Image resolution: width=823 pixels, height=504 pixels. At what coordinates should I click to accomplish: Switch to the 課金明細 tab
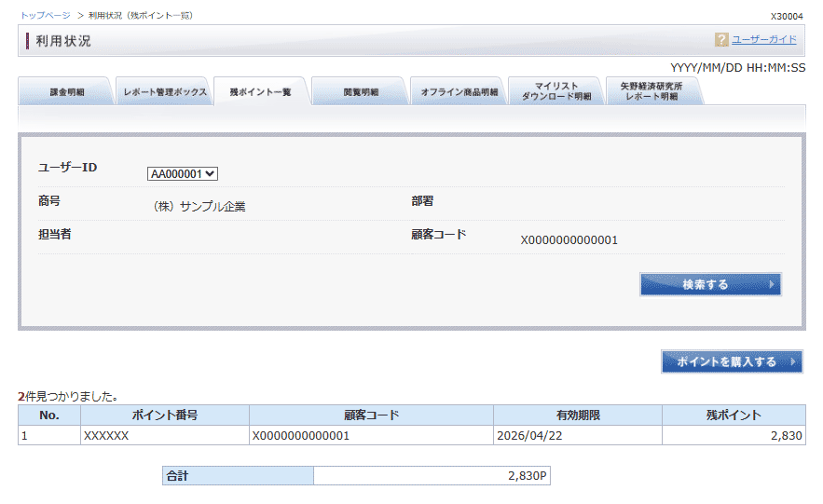66,92
